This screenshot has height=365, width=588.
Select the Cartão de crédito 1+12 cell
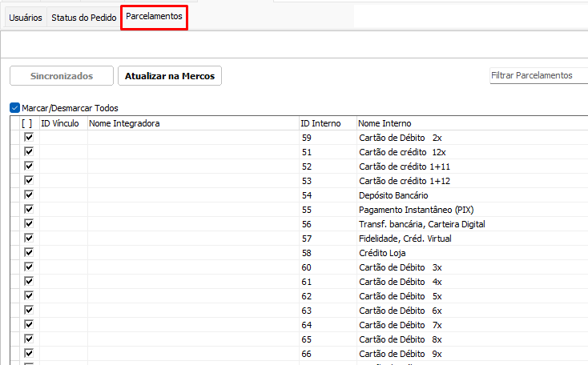(400, 181)
